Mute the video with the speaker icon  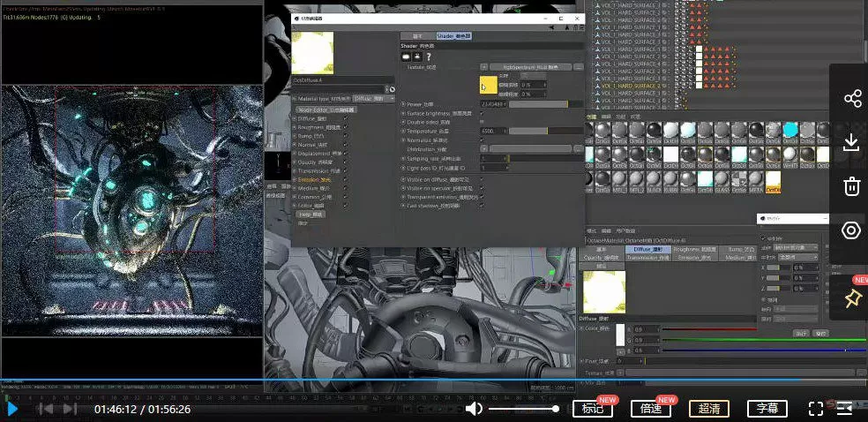475,408
